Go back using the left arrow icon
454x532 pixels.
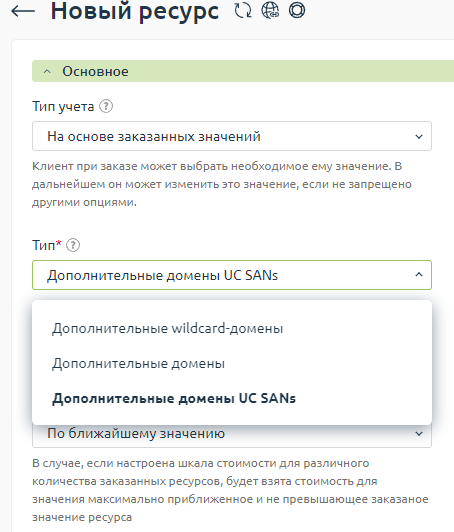tap(23, 11)
